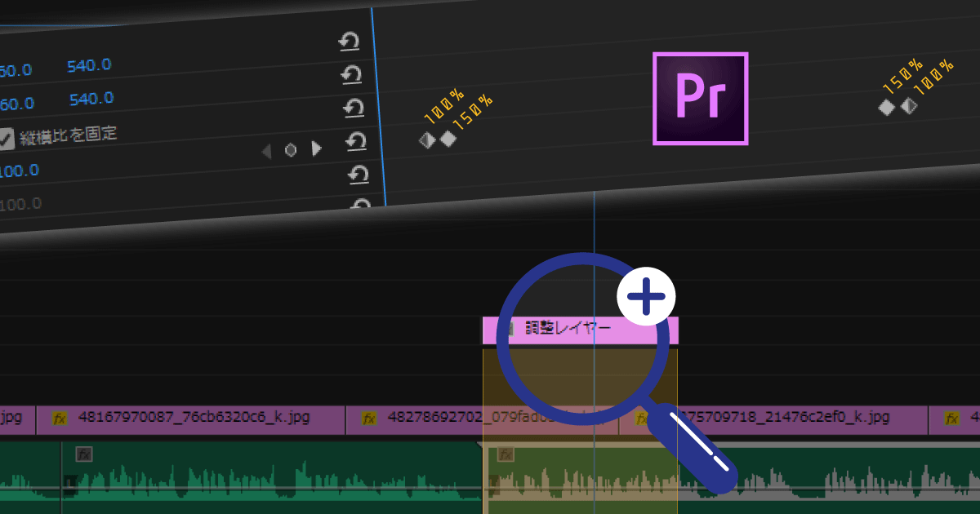Go to previous keyframe arrow
Screen dimensions: 980x514
pos(265,151)
